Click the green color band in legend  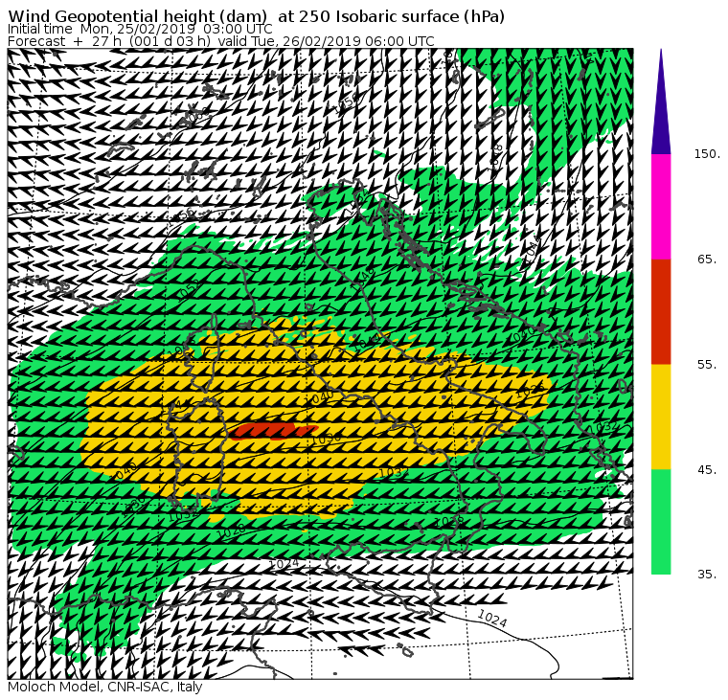[x=661, y=522]
